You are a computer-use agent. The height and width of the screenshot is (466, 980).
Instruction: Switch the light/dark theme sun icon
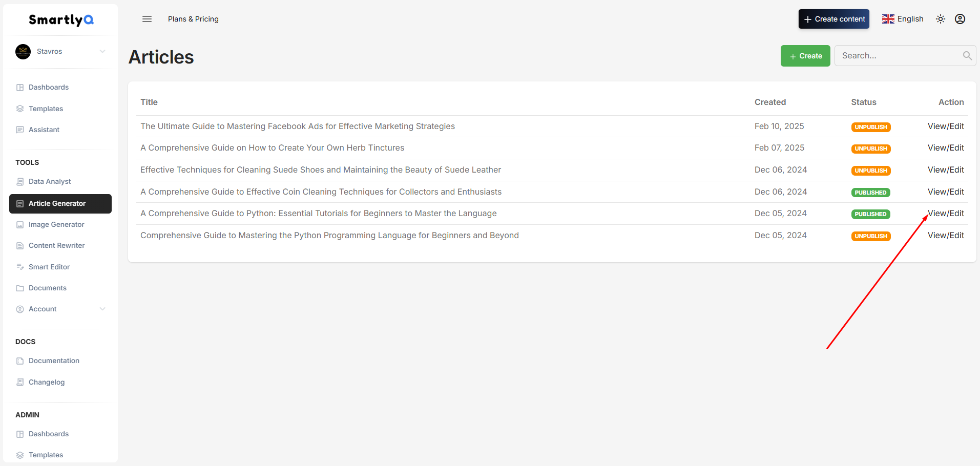[x=941, y=19]
